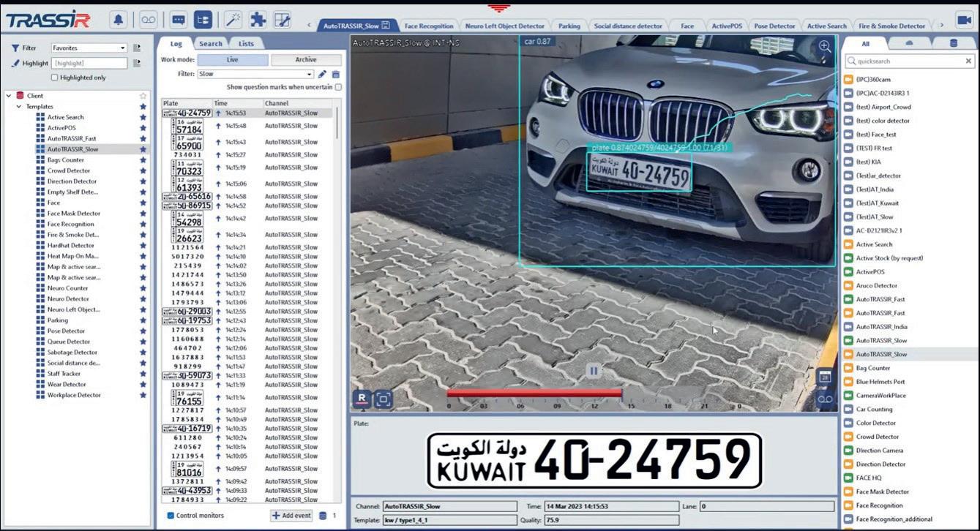980x531 pixels.
Task: Click the fullscreen frame icon on video
Action: point(384,399)
